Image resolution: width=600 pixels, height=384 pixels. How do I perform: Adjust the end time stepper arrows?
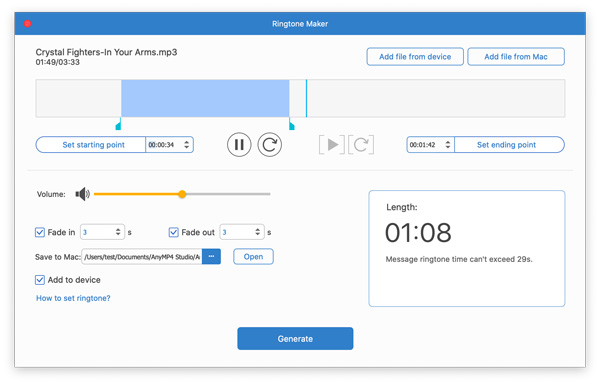(448, 145)
